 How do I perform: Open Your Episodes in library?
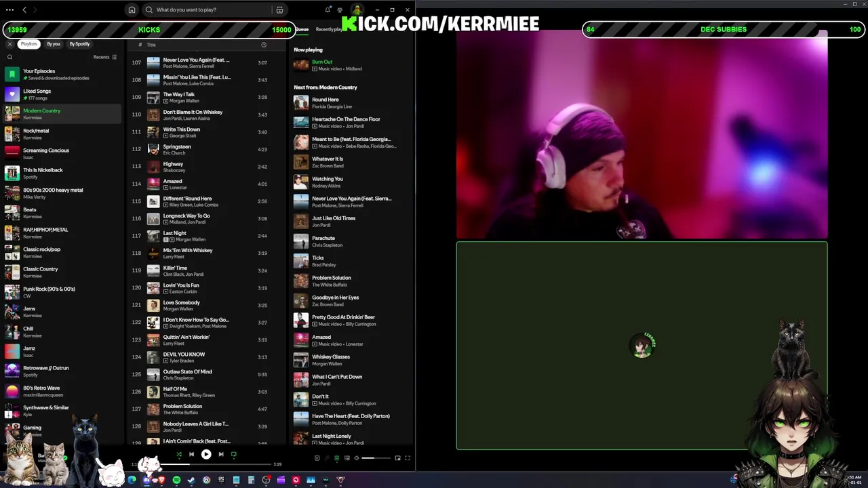tap(62, 75)
